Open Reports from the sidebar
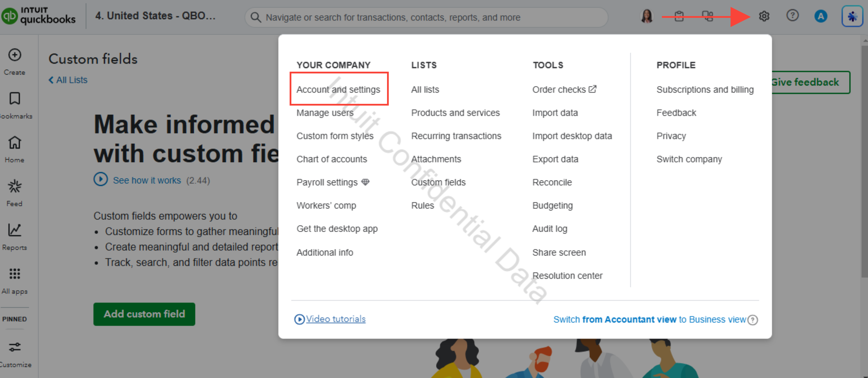 tap(15, 230)
